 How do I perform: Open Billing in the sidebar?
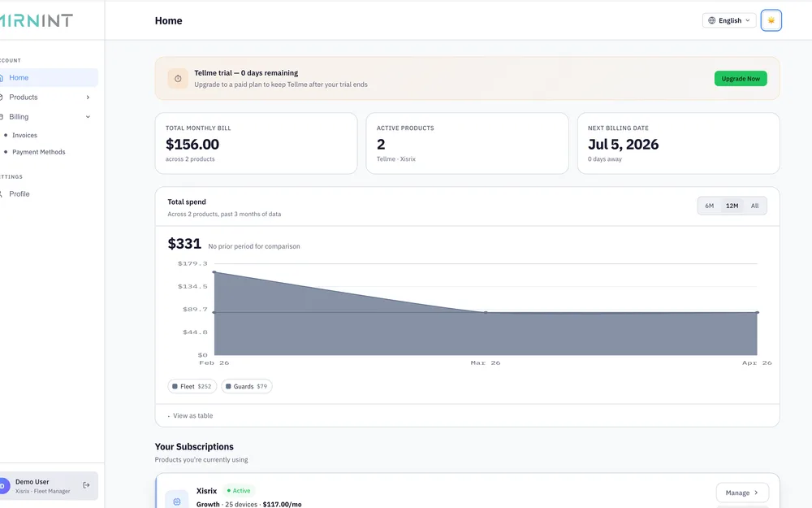click(x=48, y=117)
